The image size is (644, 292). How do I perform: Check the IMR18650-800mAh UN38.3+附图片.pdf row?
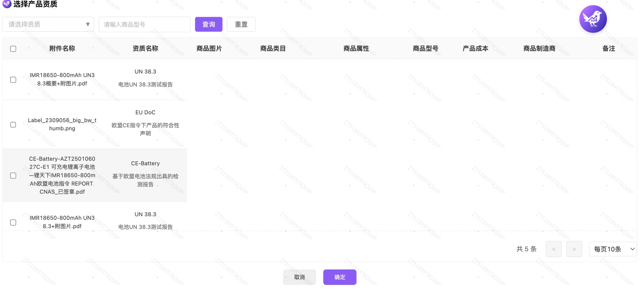click(x=13, y=223)
